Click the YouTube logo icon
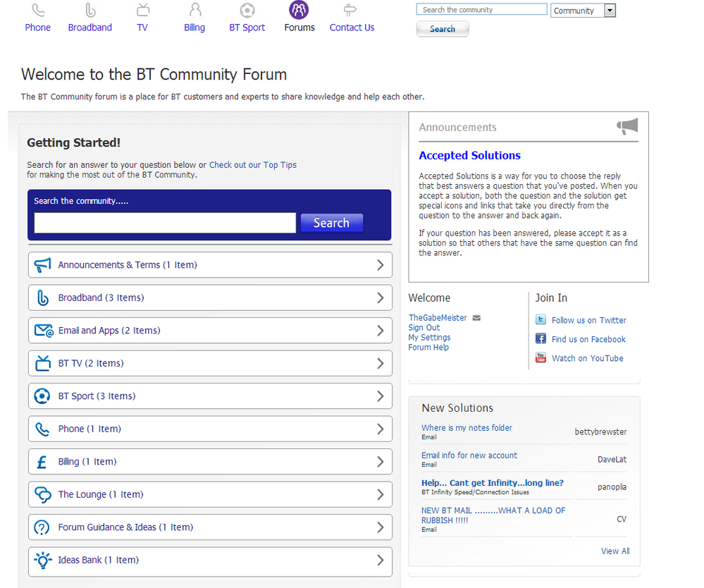704x588 pixels. [x=541, y=357]
